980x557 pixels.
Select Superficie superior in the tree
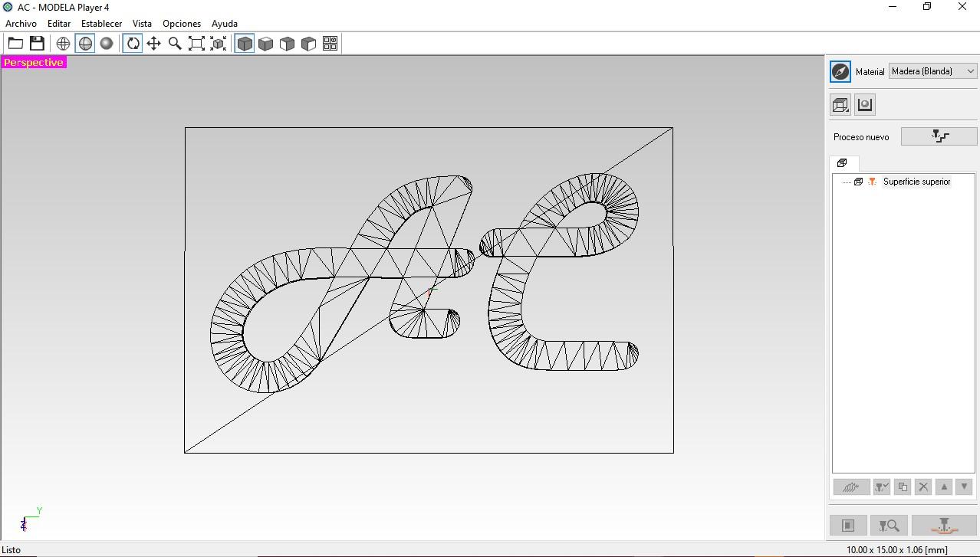pyautogui.click(x=916, y=182)
